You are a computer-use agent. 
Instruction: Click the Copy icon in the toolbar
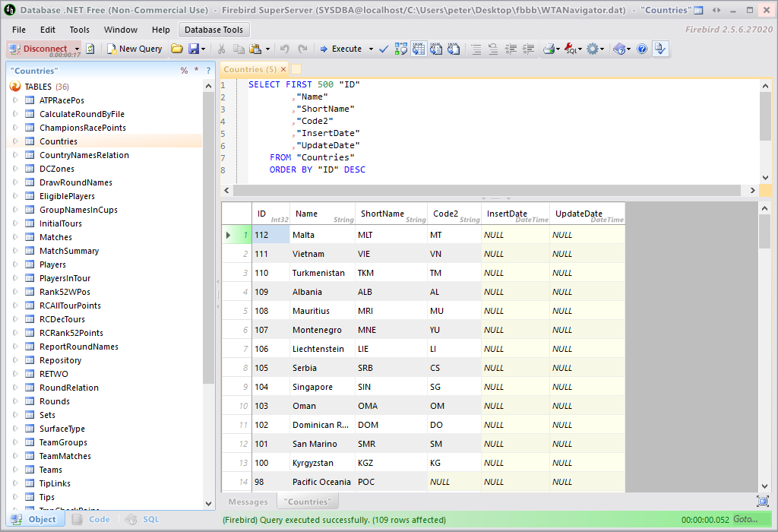point(239,49)
